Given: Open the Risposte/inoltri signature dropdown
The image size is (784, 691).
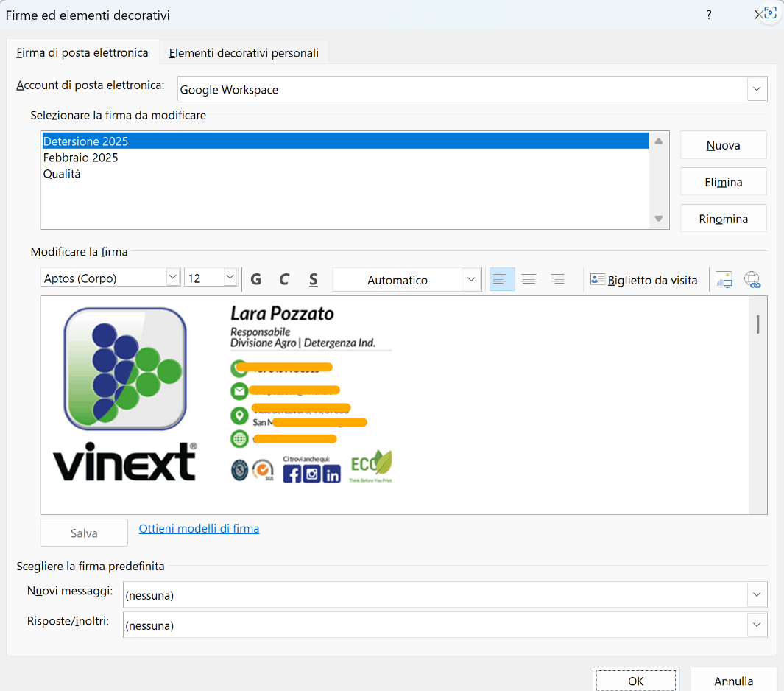Looking at the screenshot, I should click(757, 625).
